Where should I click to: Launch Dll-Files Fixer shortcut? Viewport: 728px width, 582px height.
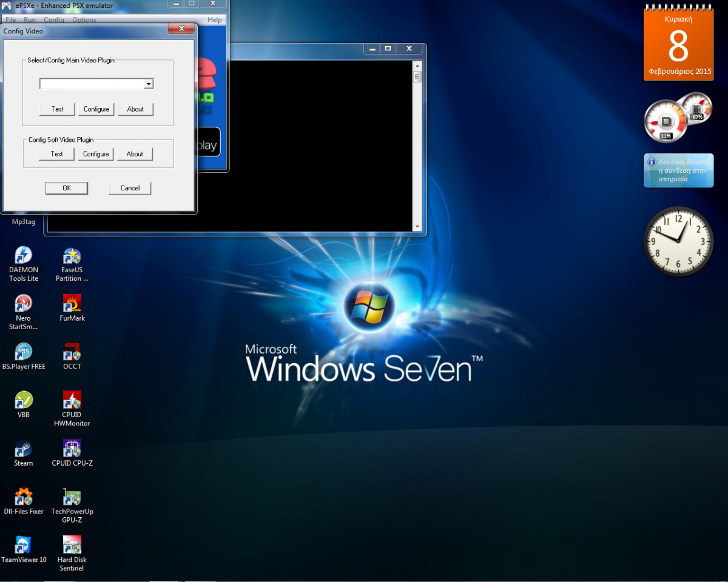[24, 501]
